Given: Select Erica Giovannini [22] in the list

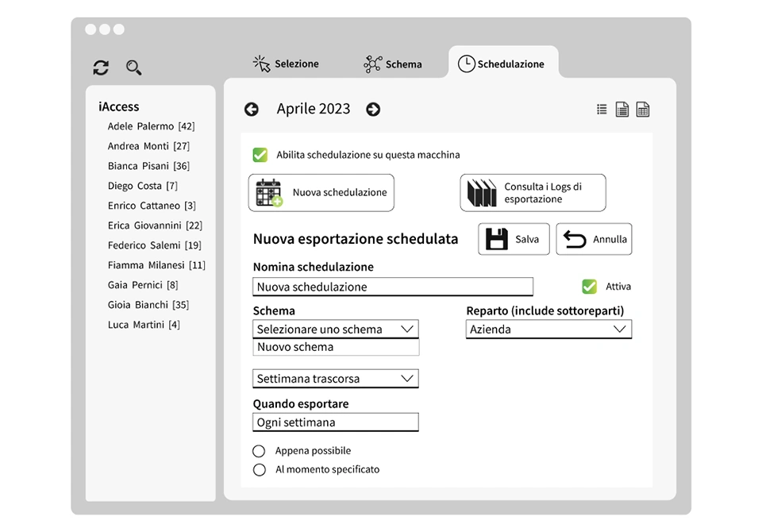Looking at the screenshot, I should (x=155, y=226).
